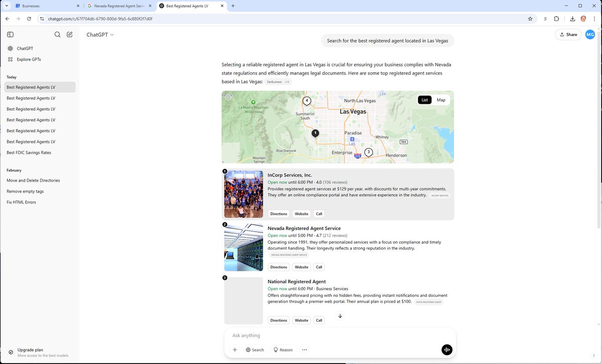
Task: Click the scroll-to-bottom arrow button
Action: (340, 316)
